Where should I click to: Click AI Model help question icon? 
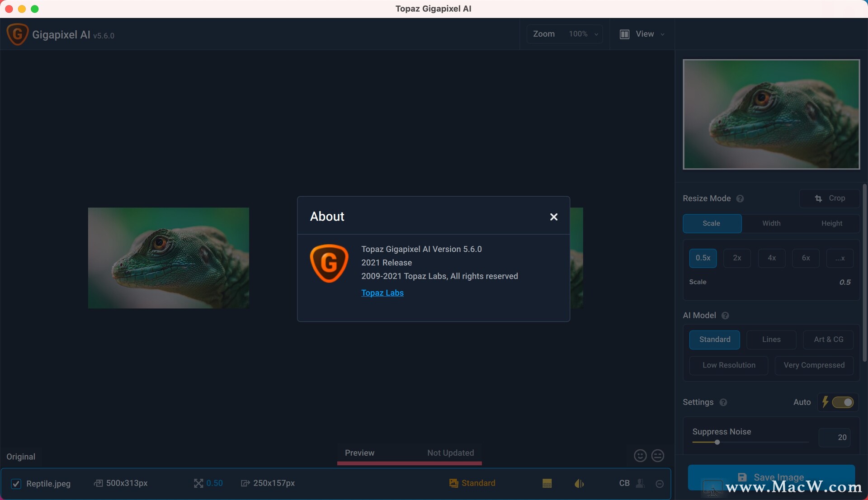tap(725, 316)
